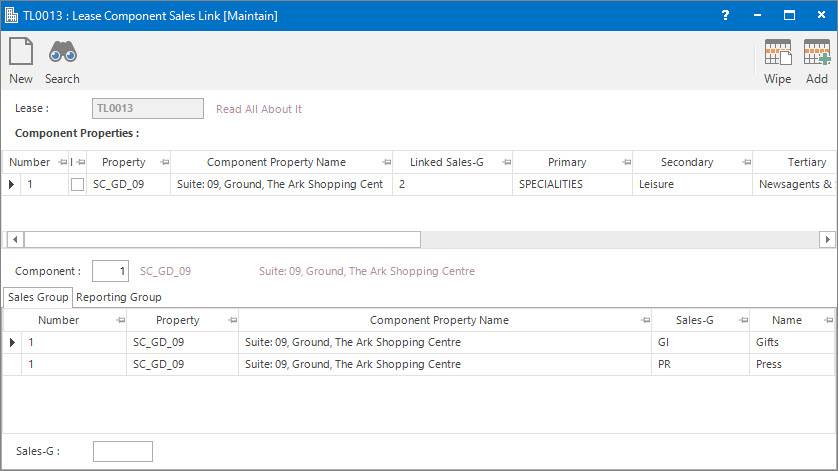
Task: Open Search with the binoculars icon
Action: pos(63,52)
